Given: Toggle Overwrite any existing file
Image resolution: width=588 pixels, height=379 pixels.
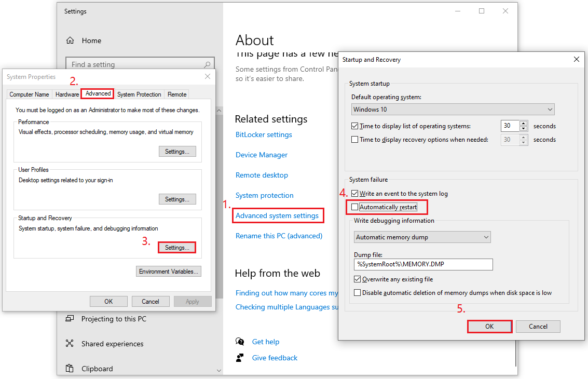Looking at the screenshot, I should click(358, 279).
